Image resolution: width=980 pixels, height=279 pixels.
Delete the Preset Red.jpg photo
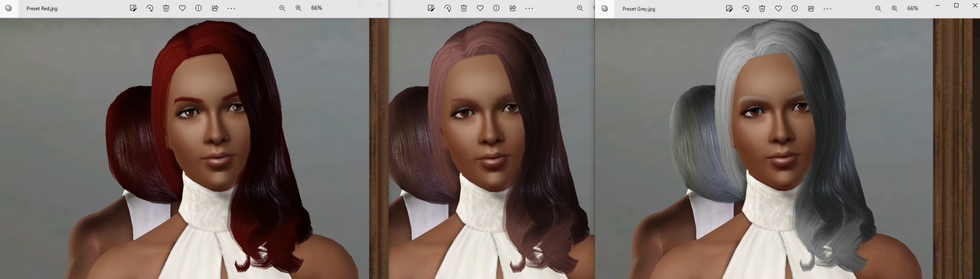tap(166, 8)
